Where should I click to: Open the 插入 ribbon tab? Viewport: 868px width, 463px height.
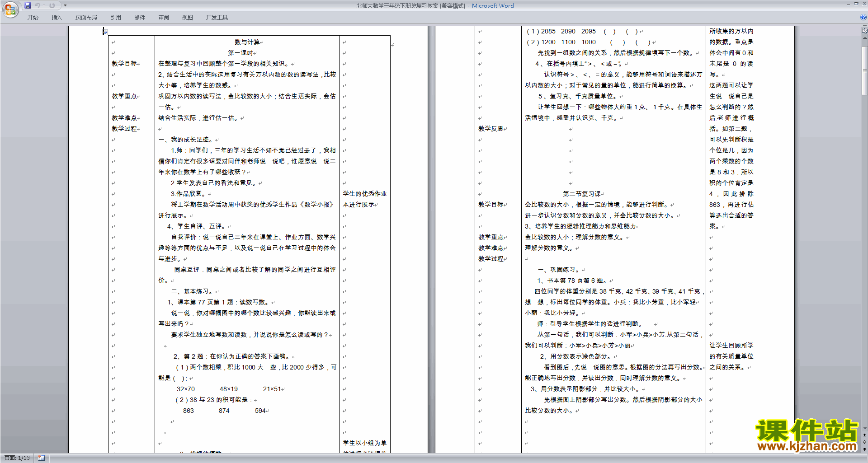[x=57, y=18]
